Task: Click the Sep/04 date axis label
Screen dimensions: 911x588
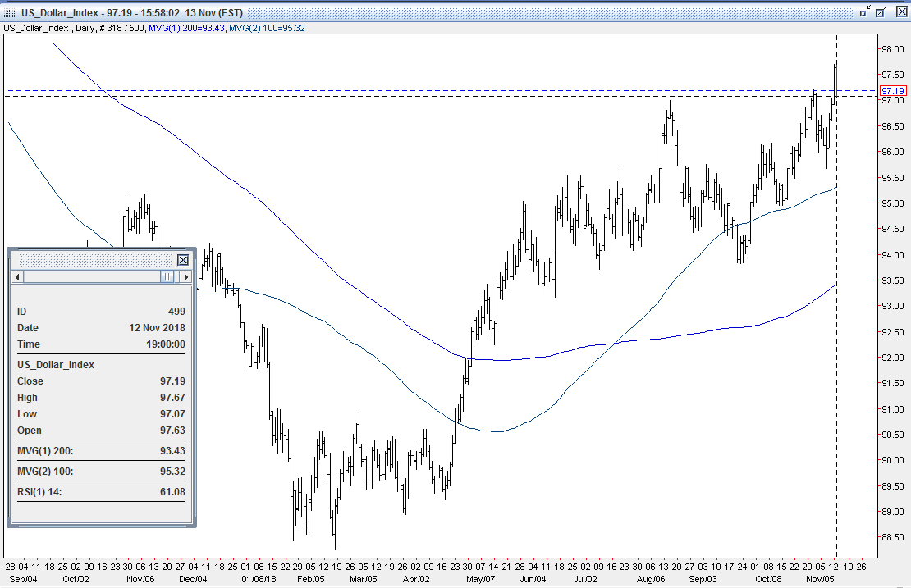Action: coord(23,579)
